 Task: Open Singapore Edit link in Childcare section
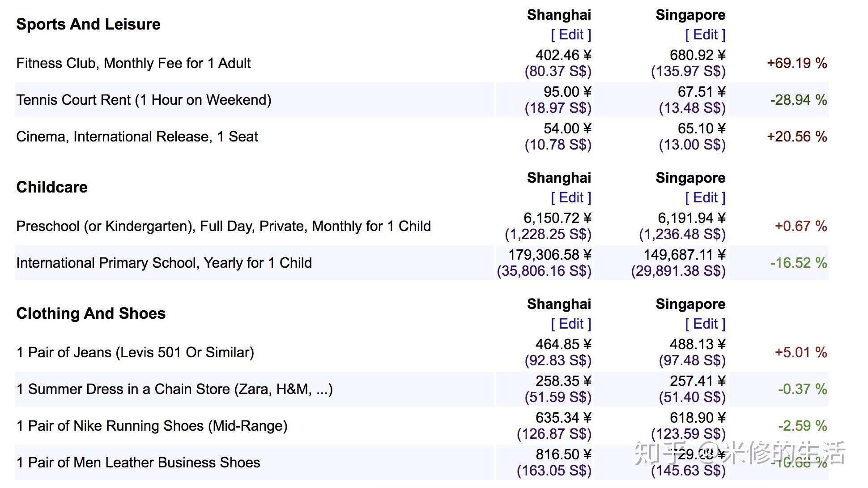(x=705, y=197)
